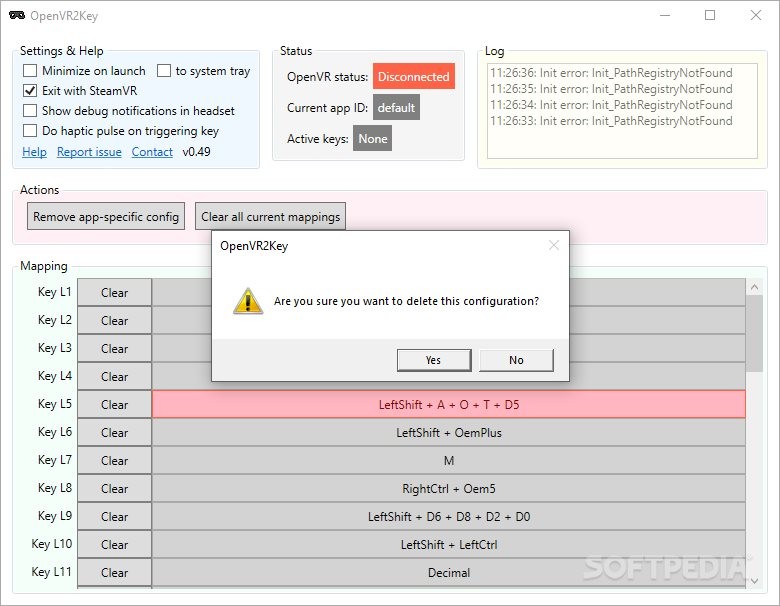Click the warning icon in the dialog
780x606 pixels.
[x=248, y=301]
